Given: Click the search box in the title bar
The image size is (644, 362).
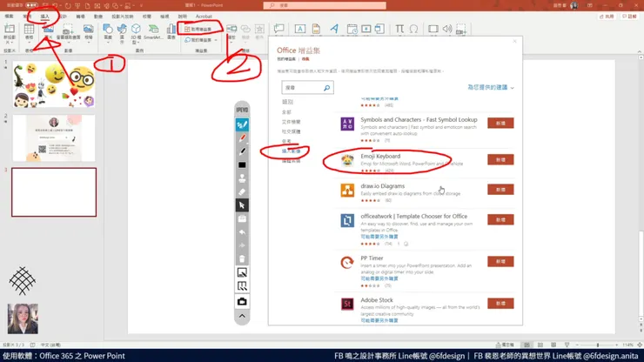Looking at the screenshot, I should [x=325, y=5].
